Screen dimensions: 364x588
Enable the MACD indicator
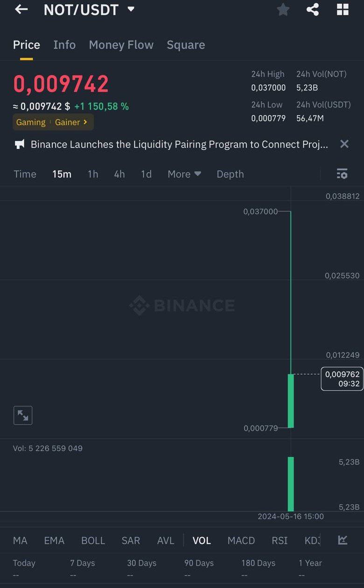pos(241,540)
